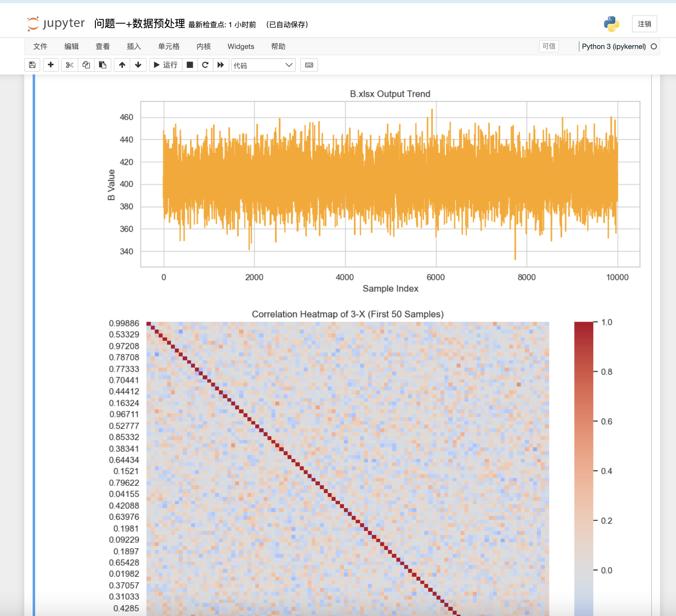This screenshot has height=616, width=676.
Task: Click the (已自动保存) autosave status text
Action: (287, 25)
